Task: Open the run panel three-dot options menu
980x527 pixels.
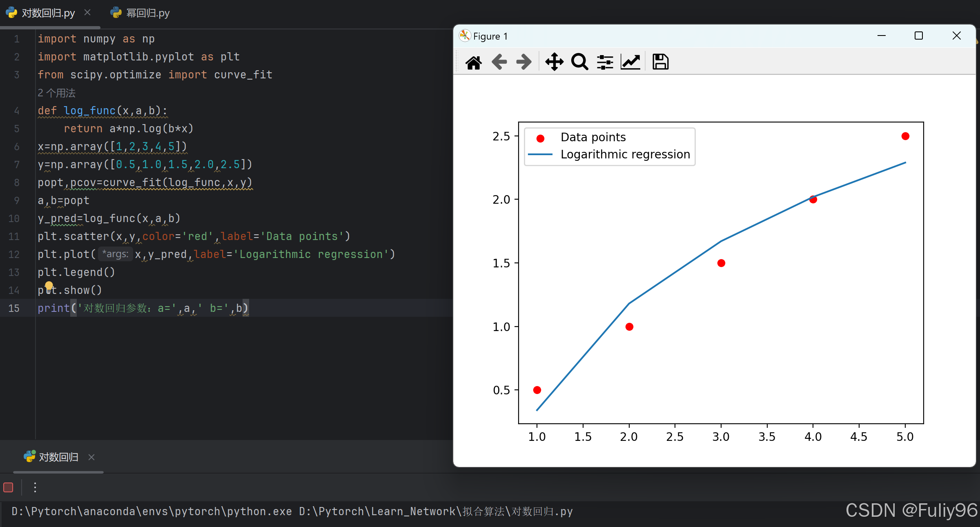Action: click(35, 487)
